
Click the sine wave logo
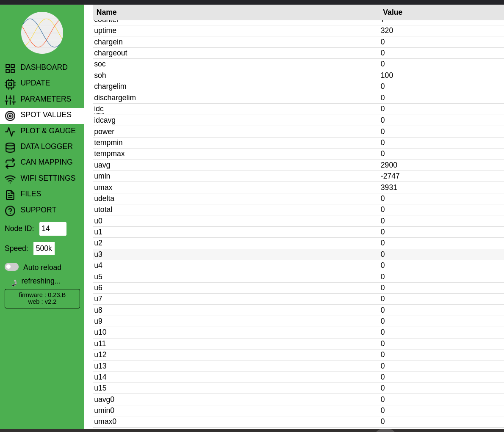point(42,33)
